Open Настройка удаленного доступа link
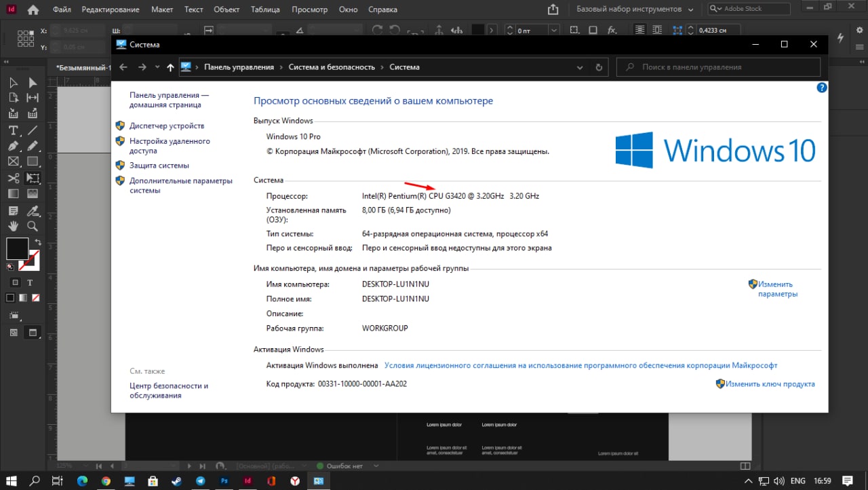This screenshot has width=868, height=490. 170,146
